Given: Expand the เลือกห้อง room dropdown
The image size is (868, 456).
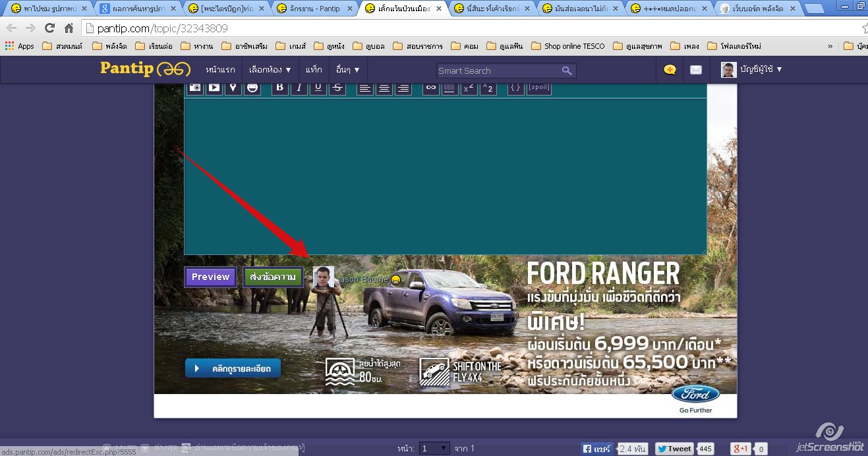Looking at the screenshot, I should pyautogui.click(x=270, y=69).
